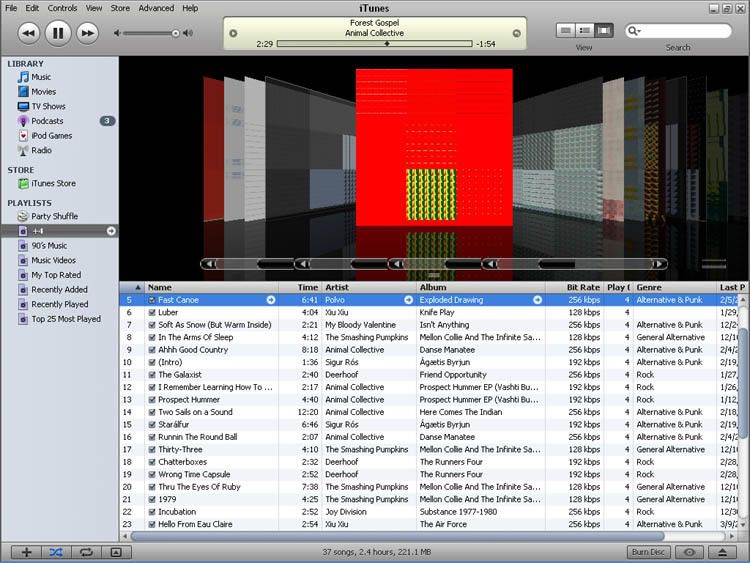Screen dimensions: 750x563
Task: Open Movies library
Action: pyautogui.click(x=44, y=91)
